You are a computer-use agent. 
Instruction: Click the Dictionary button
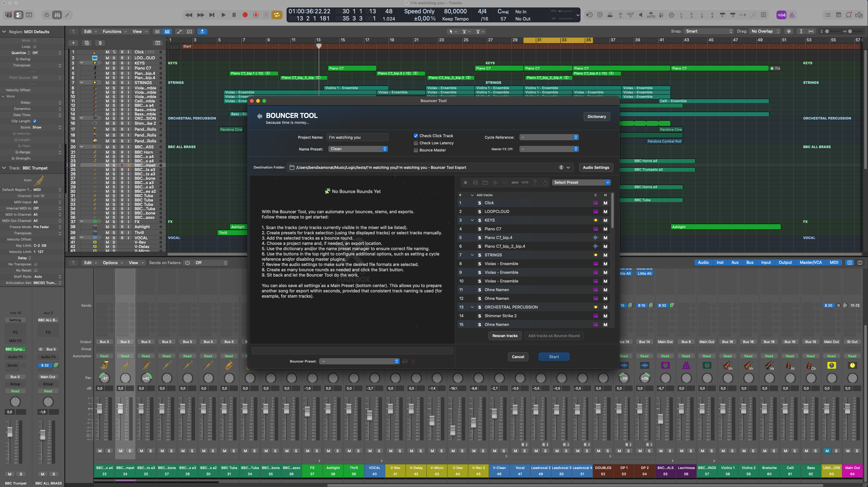click(x=596, y=117)
